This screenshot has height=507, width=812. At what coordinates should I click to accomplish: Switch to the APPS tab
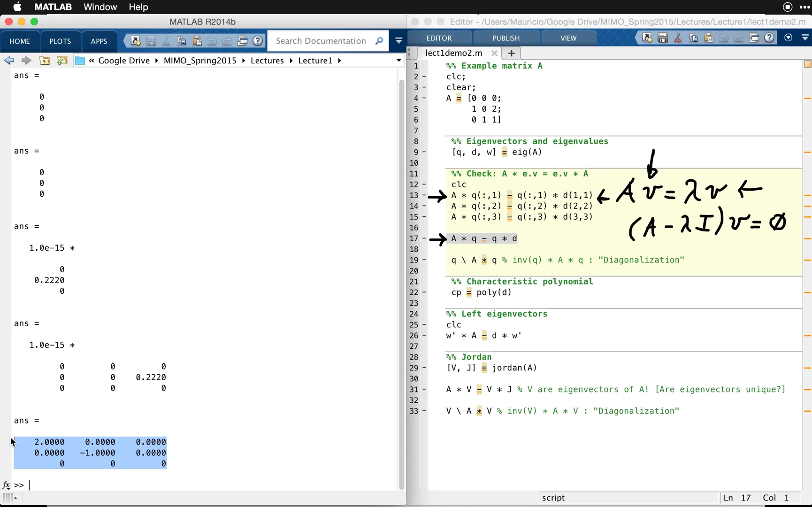coord(99,41)
